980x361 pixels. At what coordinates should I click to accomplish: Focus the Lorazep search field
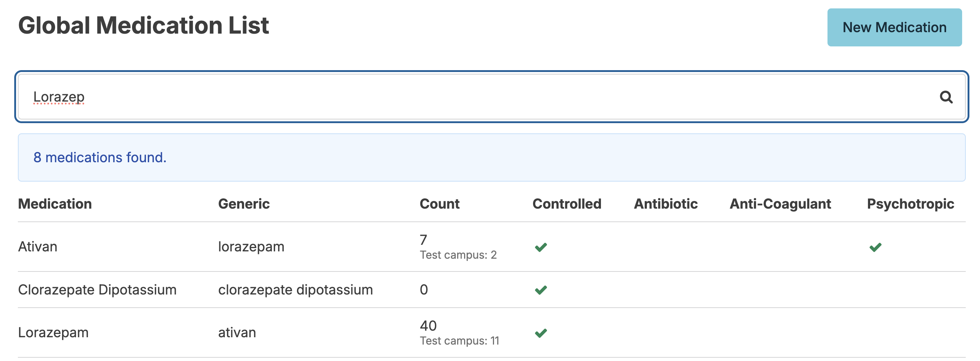491,97
